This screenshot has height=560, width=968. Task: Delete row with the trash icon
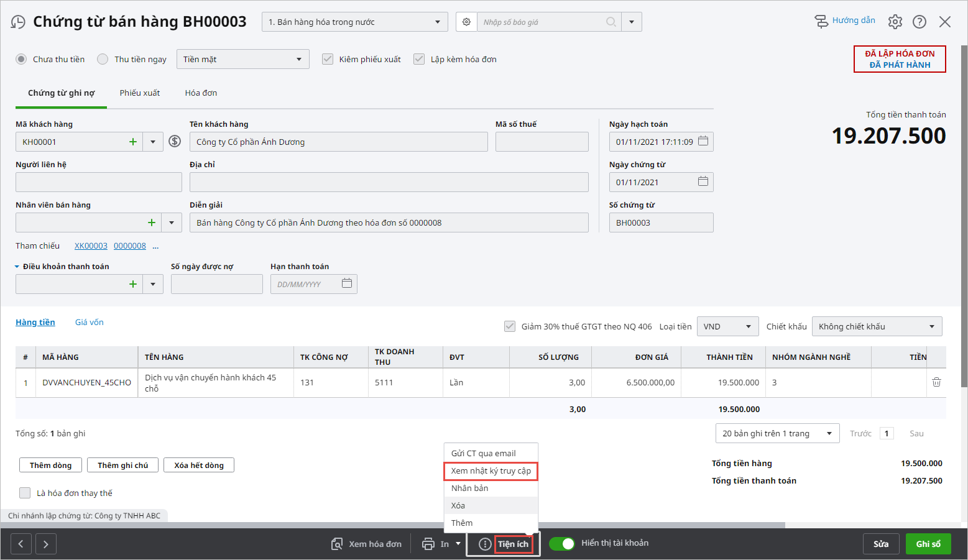936,382
